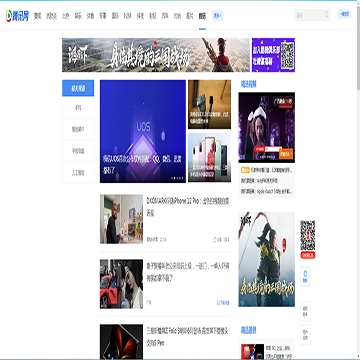Select the last sidebar category item
360x360 pixels.
[x=78, y=173]
